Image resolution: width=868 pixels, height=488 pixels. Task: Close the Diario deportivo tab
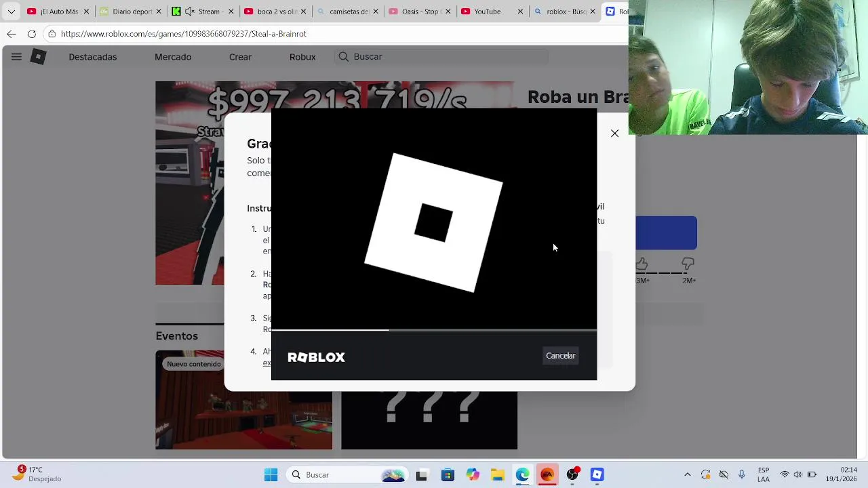(x=159, y=12)
